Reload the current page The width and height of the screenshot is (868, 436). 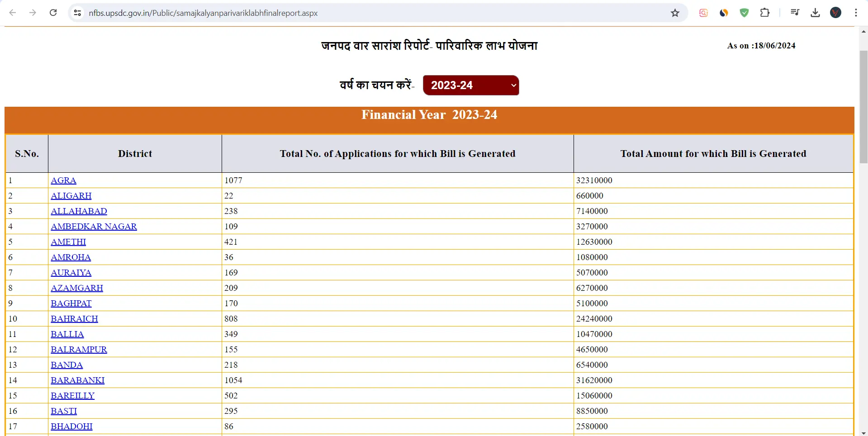tap(53, 13)
